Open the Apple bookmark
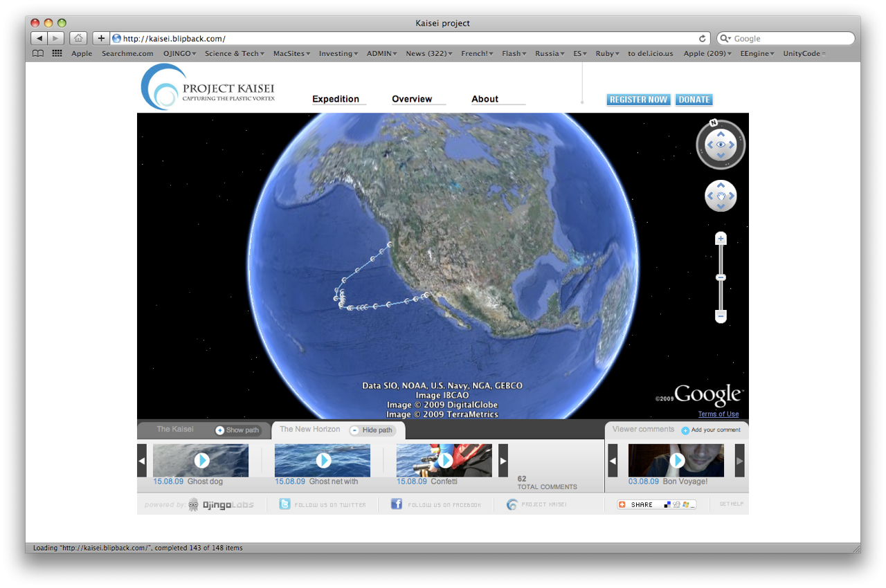 [82, 53]
